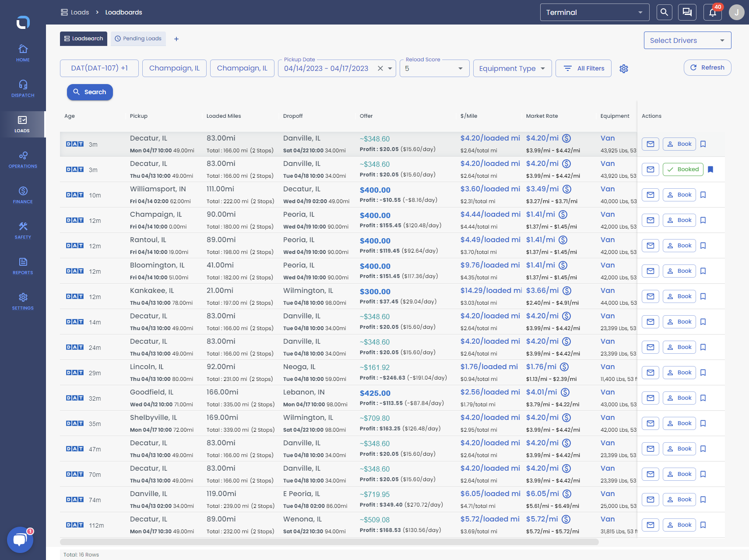Click the first Champaign, IL origin field
This screenshot has height=560, width=749.
tap(174, 68)
